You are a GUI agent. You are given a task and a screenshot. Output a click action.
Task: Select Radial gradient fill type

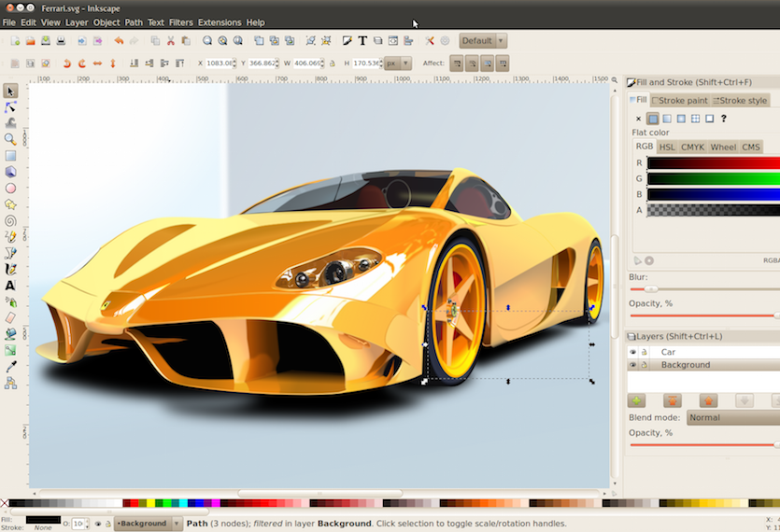[681, 119]
